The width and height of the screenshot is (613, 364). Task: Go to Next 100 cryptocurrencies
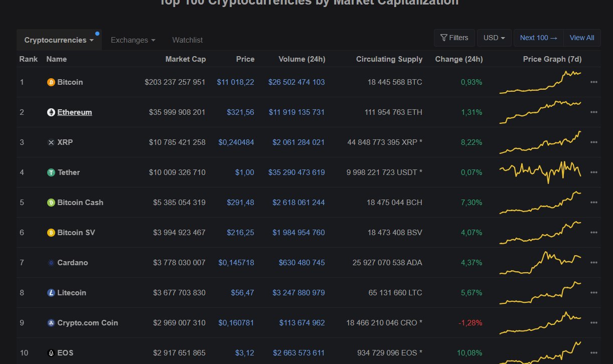[538, 38]
